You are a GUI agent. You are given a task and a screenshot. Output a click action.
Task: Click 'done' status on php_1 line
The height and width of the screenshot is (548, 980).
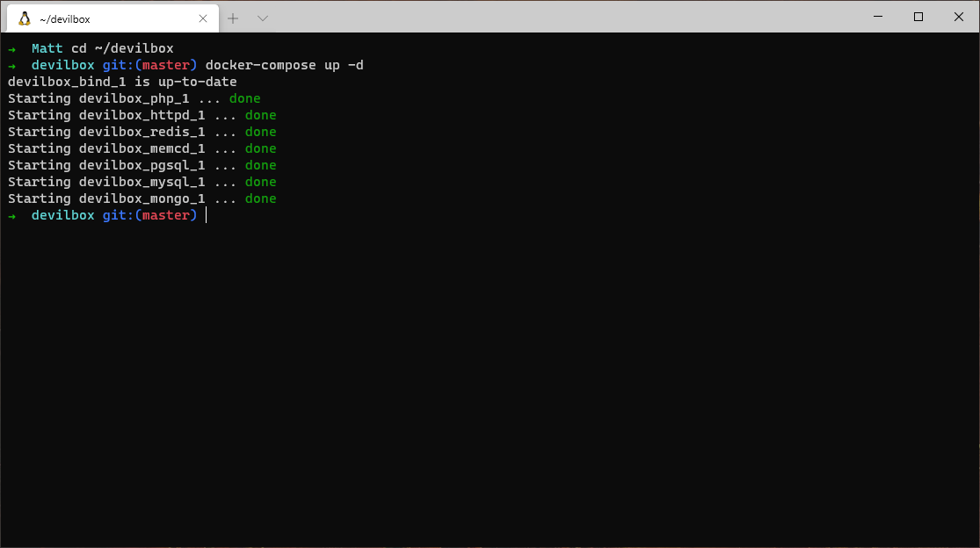(x=245, y=98)
